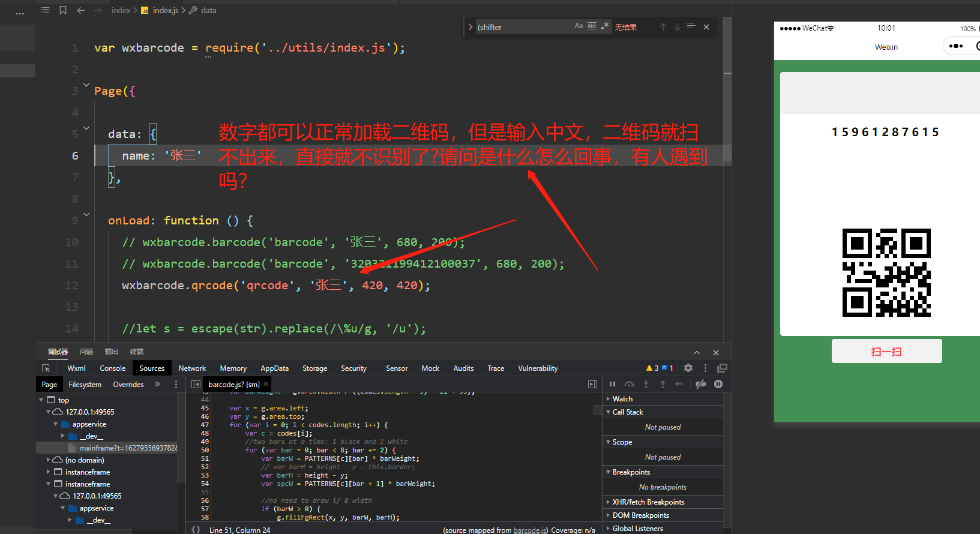Open the Sources navigator three-dot menu
The image size is (980, 534).
coord(176,385)
